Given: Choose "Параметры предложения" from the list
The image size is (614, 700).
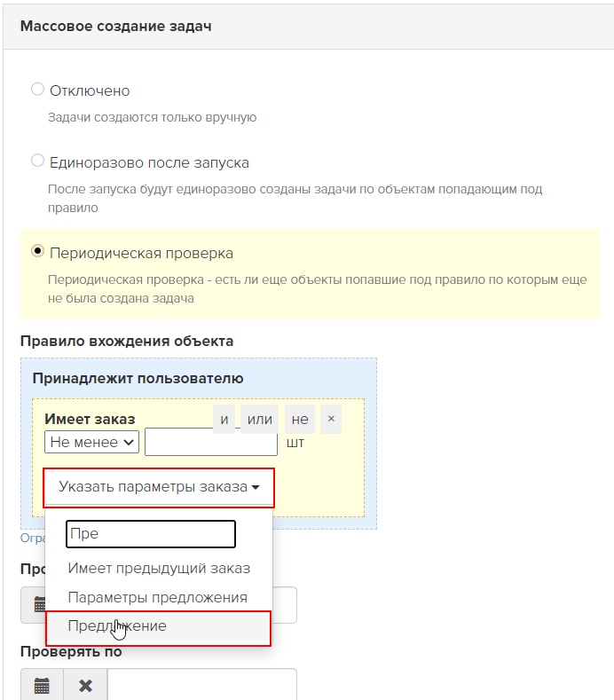Looking at the screenshot, I should tap(157, 597).
